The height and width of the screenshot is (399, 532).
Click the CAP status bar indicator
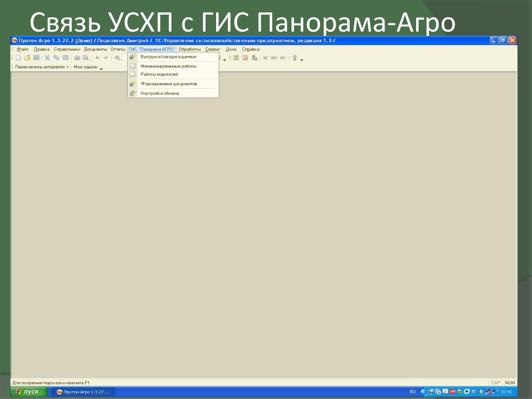pyautogui.click(x=496, y=383)
